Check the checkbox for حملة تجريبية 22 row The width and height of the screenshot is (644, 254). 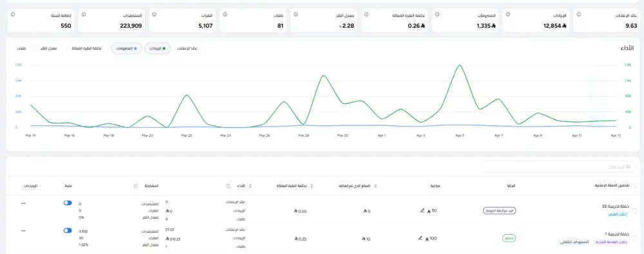point(634,210)
